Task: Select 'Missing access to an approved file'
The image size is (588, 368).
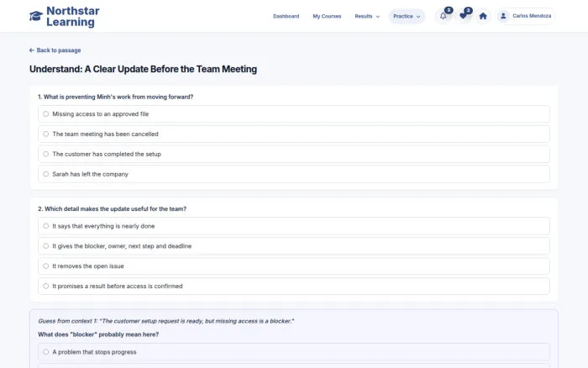Action: point(294,114)
